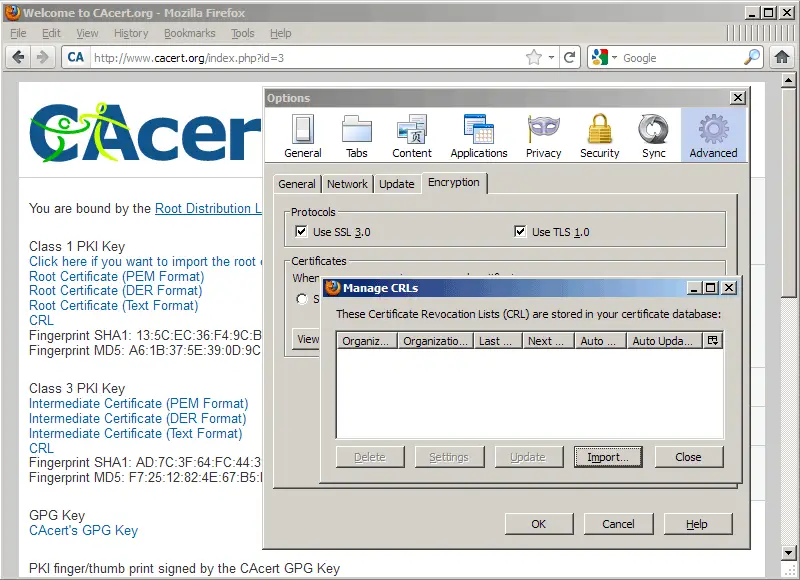The image size is (800, 580).
Task: Open the CRL link under Class 1 PKI Key
Action: 41,320
